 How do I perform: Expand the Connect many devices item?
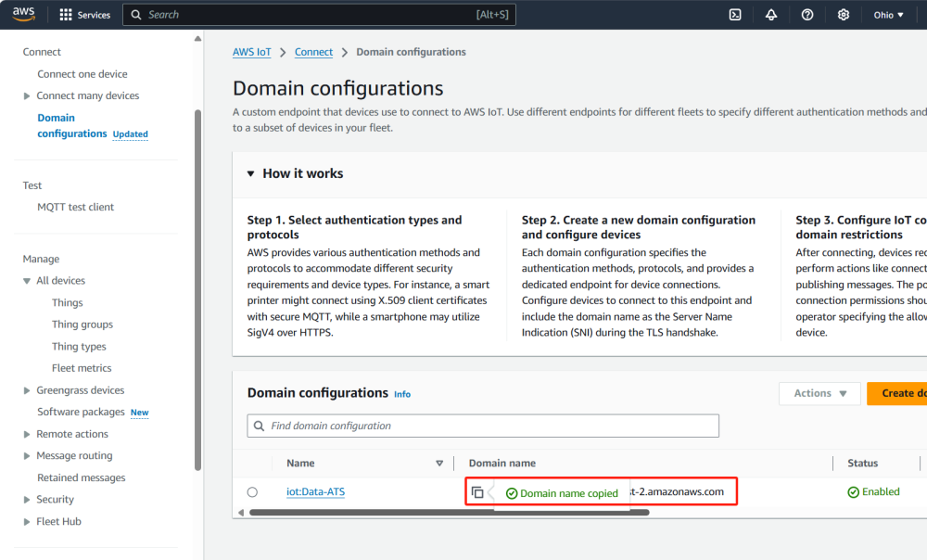point(27,95)
